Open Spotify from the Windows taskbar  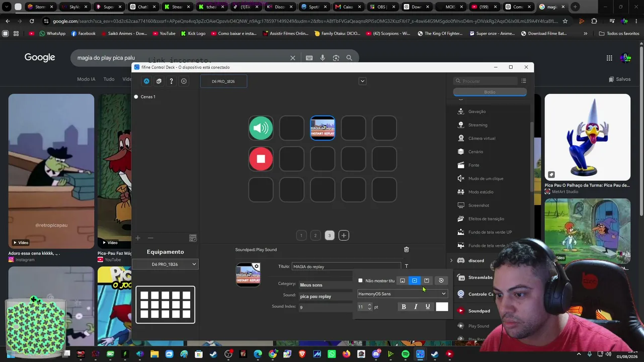[406, 354]
